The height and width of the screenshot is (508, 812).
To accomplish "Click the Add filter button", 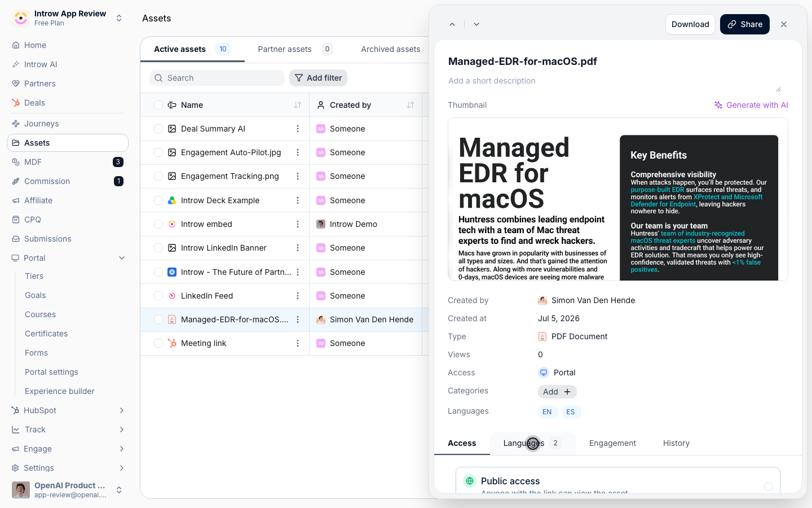I will 318,78.
